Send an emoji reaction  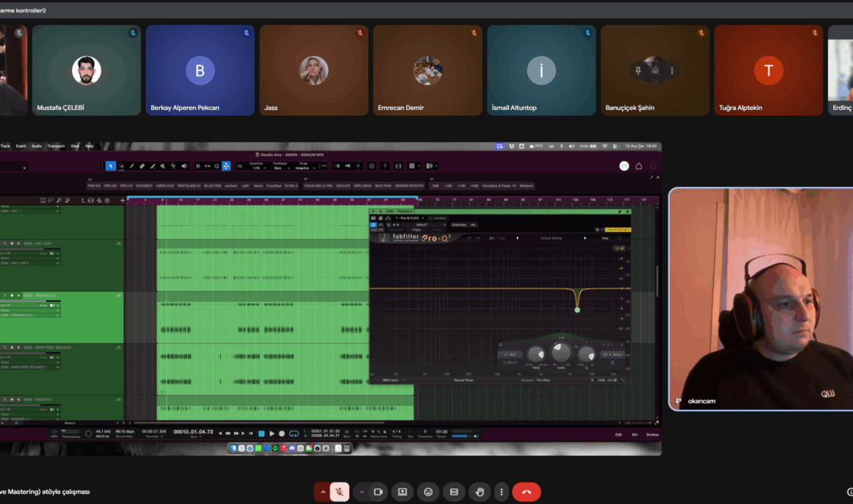(x=428, y=492)
